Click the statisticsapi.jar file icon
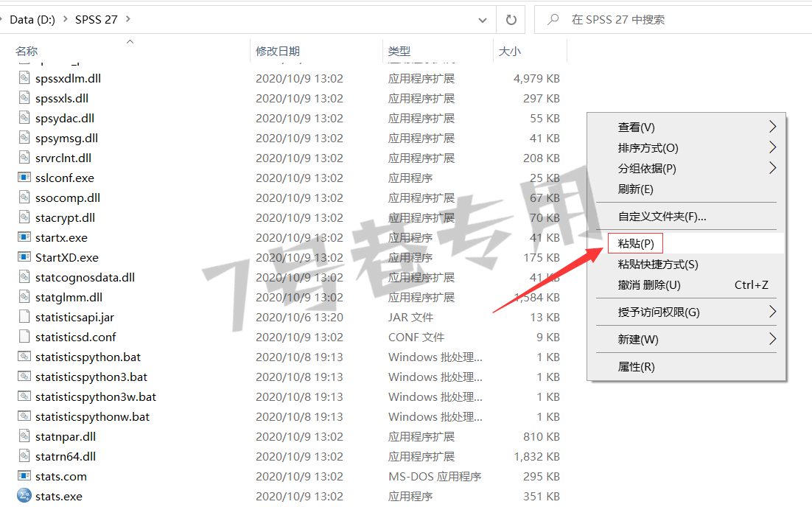 click(24, 317)
